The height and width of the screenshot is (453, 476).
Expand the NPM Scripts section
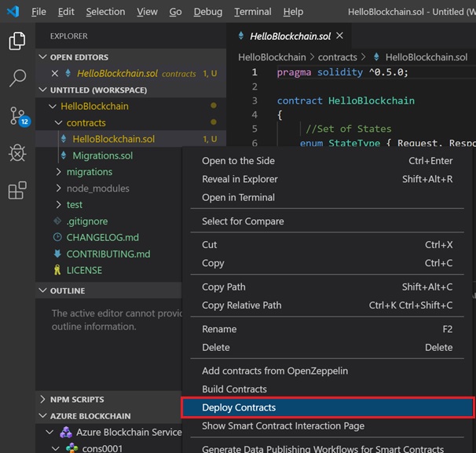(x=42, y=400)
